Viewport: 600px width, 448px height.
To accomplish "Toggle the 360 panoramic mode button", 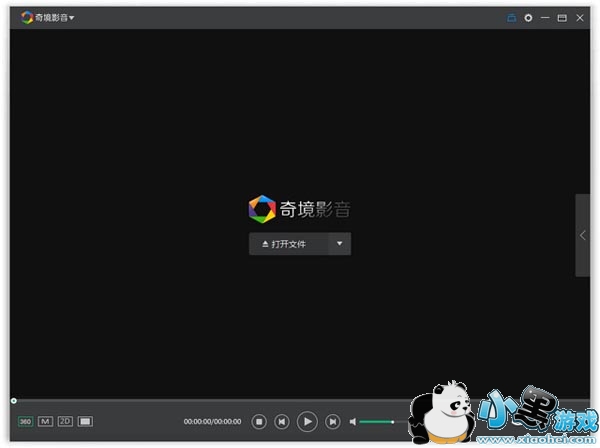I will [x=25, y=422].
